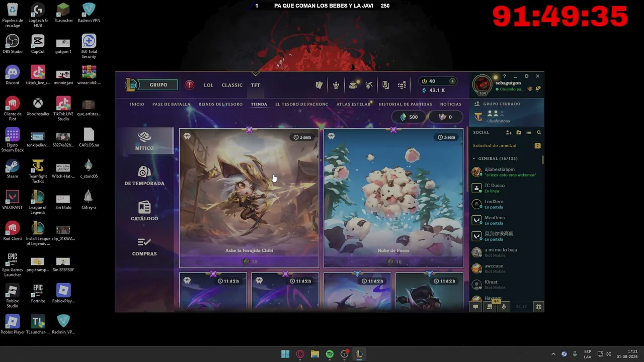Click the bug report icon in social panel

(539, 307)
